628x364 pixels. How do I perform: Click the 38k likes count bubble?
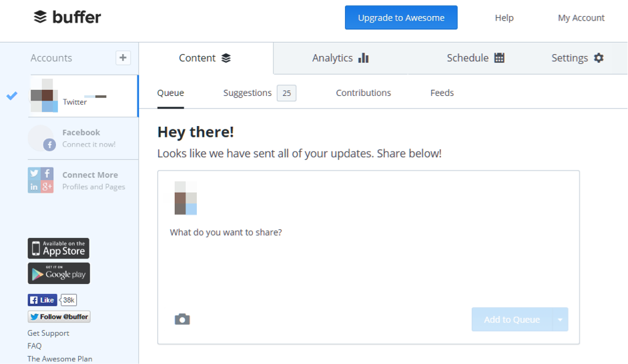(x=69, y=300)
